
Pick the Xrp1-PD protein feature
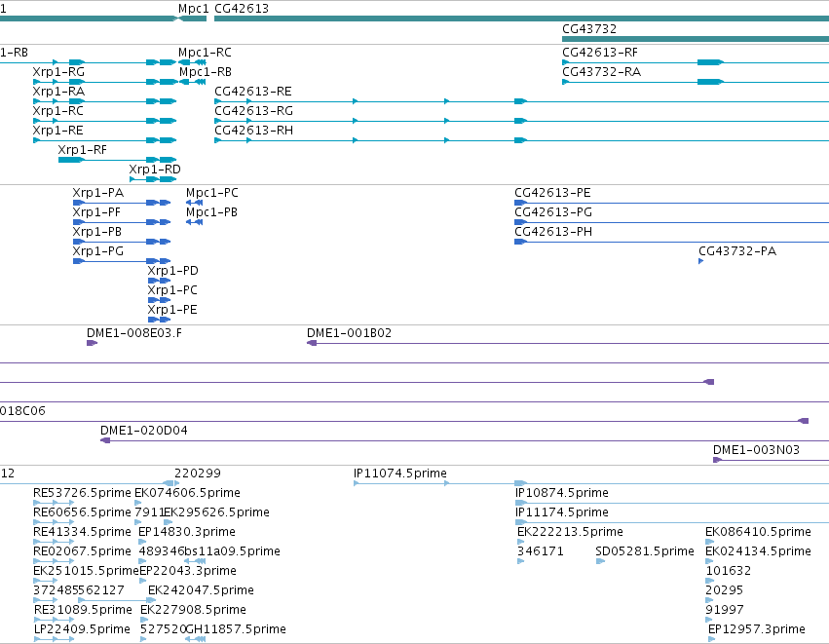(172, 271)
